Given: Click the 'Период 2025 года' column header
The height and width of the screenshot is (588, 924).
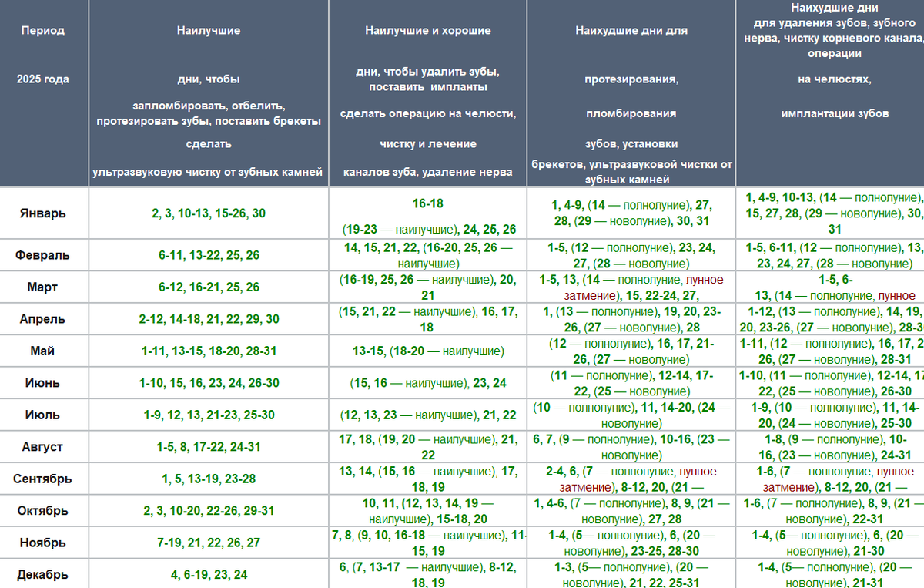Looking at the screenshot, I should point(43,92).
